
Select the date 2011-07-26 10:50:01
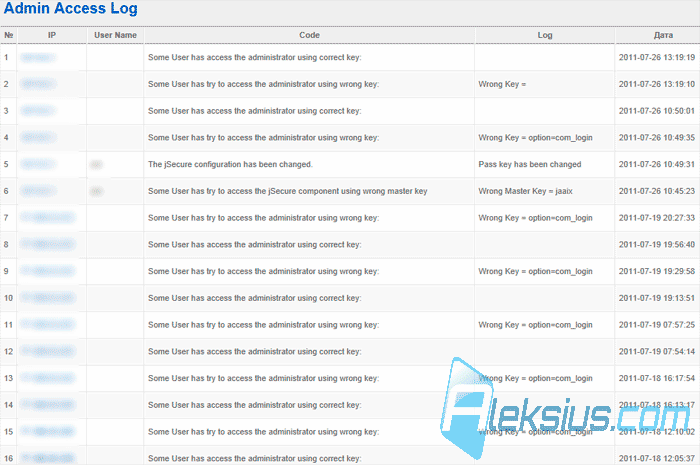tap(657, 111)
